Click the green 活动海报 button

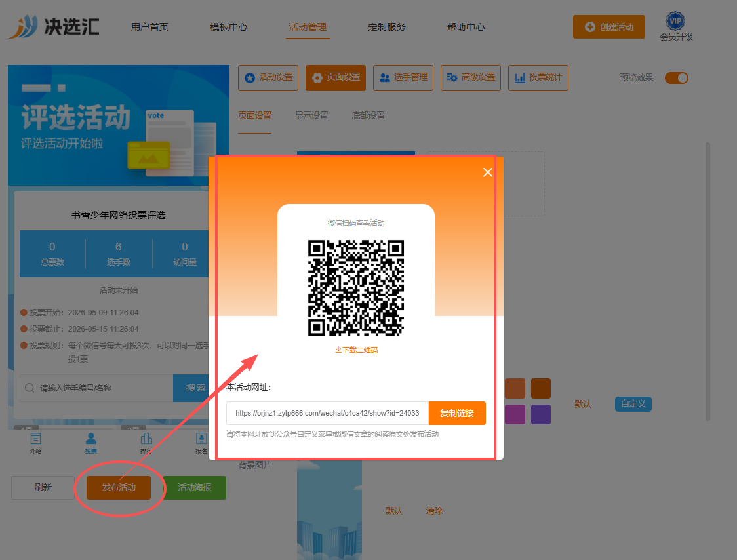(195, 488)
